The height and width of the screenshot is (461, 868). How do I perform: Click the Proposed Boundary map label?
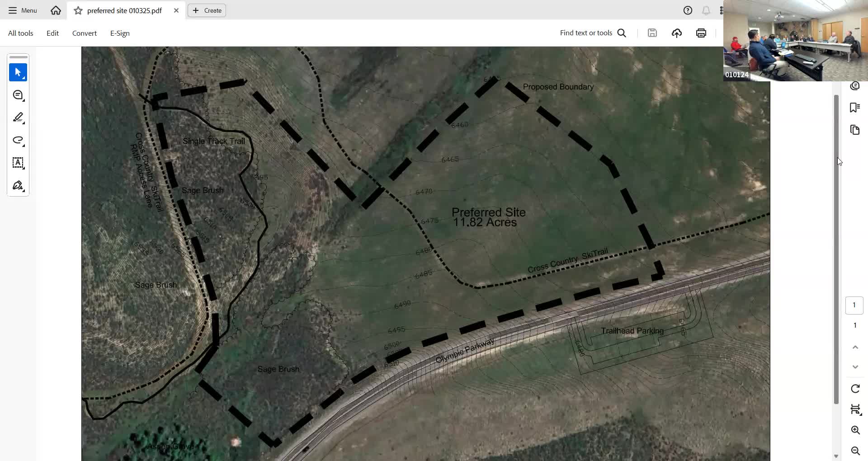click(558, 87)
